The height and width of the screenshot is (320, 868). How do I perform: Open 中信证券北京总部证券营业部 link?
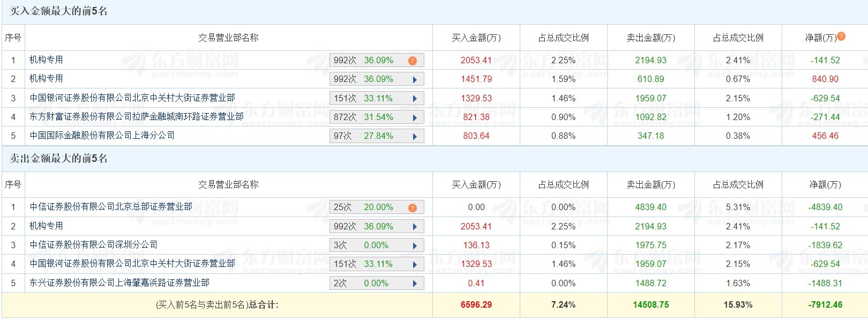coord(111,206)
